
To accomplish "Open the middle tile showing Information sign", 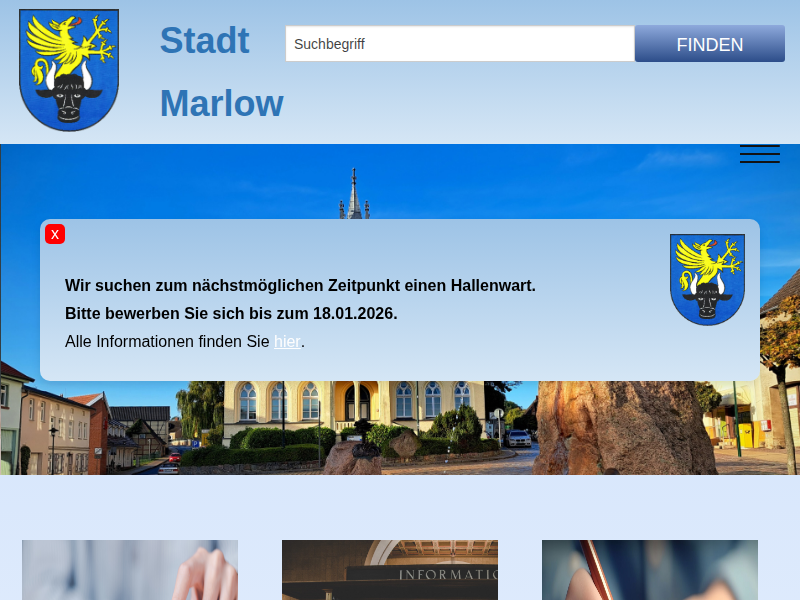I will (390, 570).
